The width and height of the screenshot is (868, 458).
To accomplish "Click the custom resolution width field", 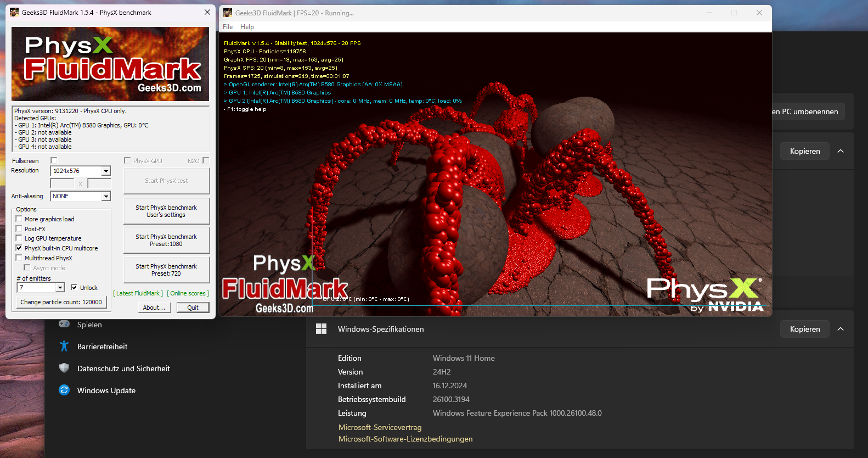I will 62,183.
